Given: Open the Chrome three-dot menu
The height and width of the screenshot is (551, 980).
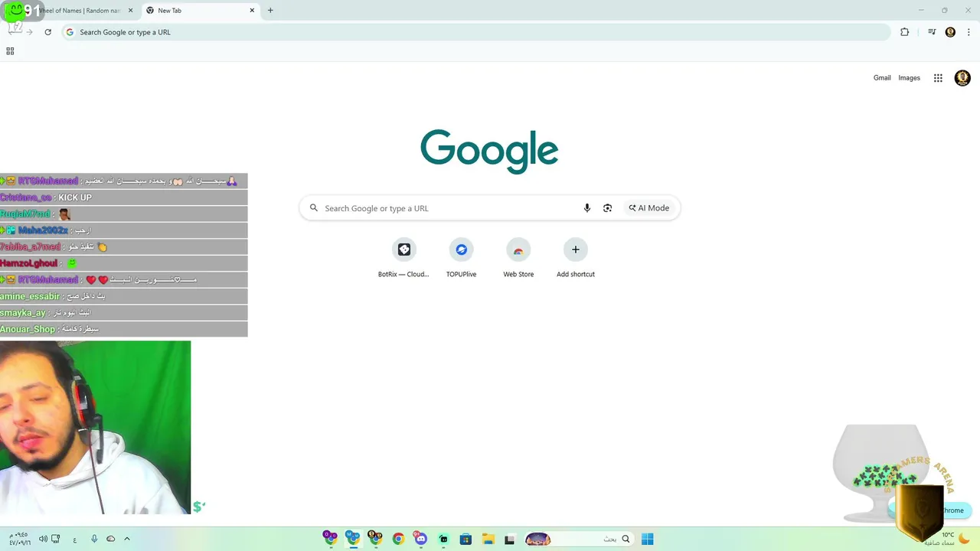Looking at the screenshot, I should tap(969, 32).
